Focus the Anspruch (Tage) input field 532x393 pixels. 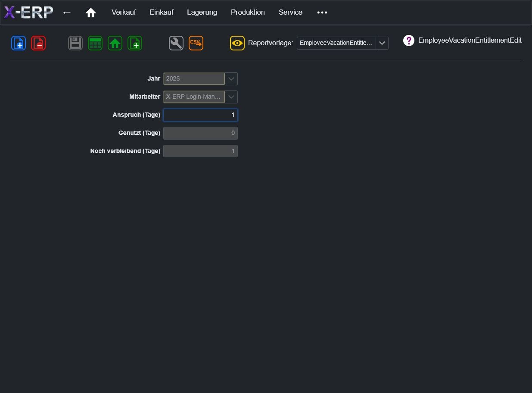tap(200, 115)
